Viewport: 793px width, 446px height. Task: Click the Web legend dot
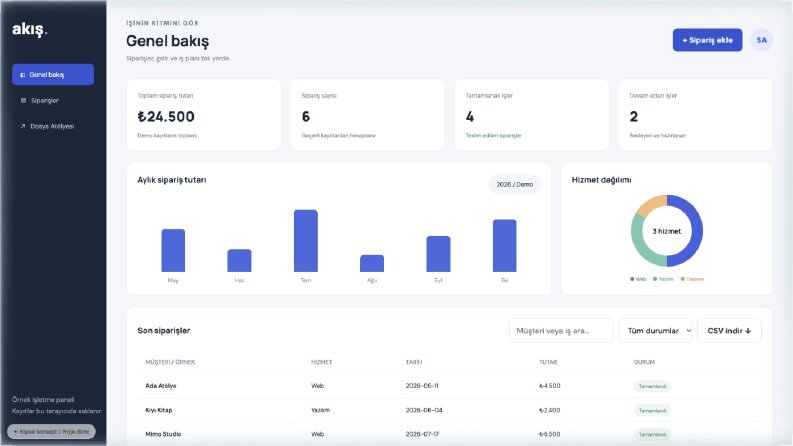[632, 279]
